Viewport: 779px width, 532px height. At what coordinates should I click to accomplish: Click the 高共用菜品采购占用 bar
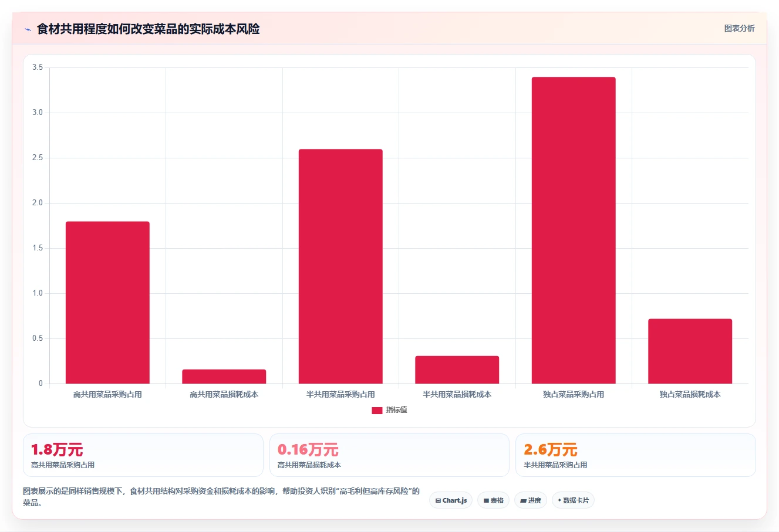(107, 303)
